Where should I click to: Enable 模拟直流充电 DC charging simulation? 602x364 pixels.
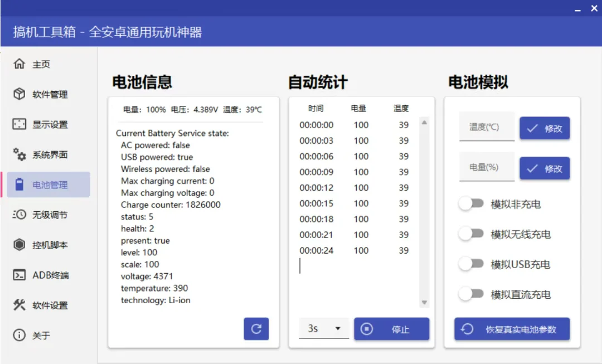pos(472,294)
